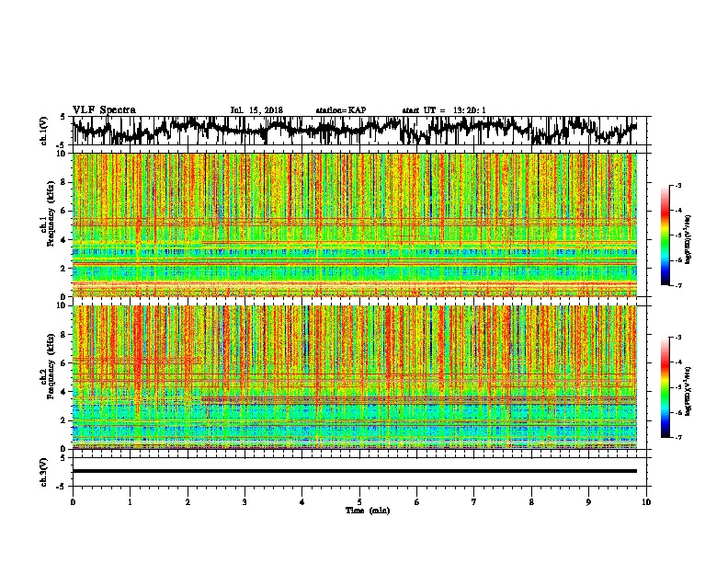Click the time axis tick label "0"
This screenshot has width=728, height=563.
pos(73,502)
